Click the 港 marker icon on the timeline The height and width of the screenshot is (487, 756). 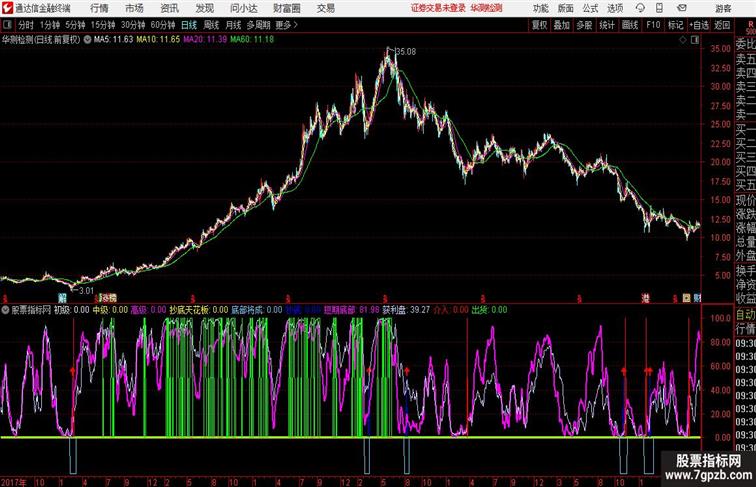646,298
